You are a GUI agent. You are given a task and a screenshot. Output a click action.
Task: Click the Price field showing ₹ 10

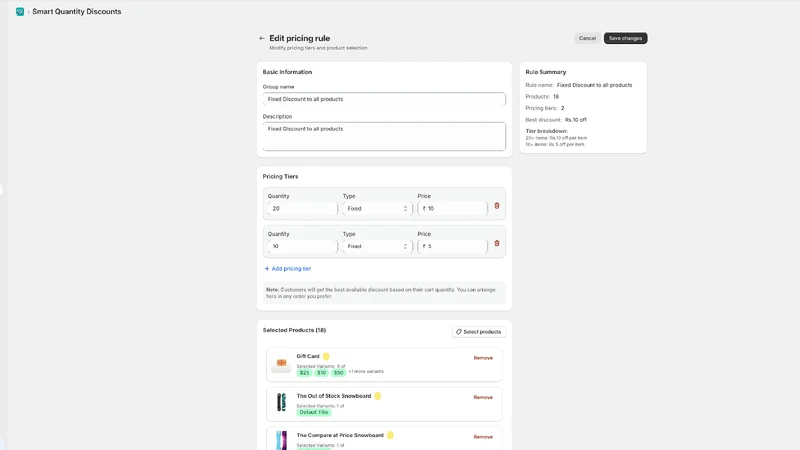[x=452, y=209]
